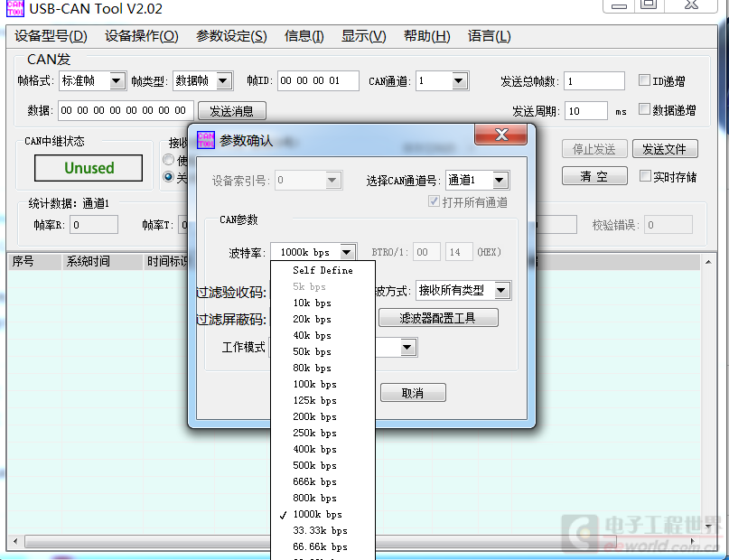Click the 系统时间 column header
Viewport: 729px width, 560px height.
pyautogui.click(x=102, y=262)
